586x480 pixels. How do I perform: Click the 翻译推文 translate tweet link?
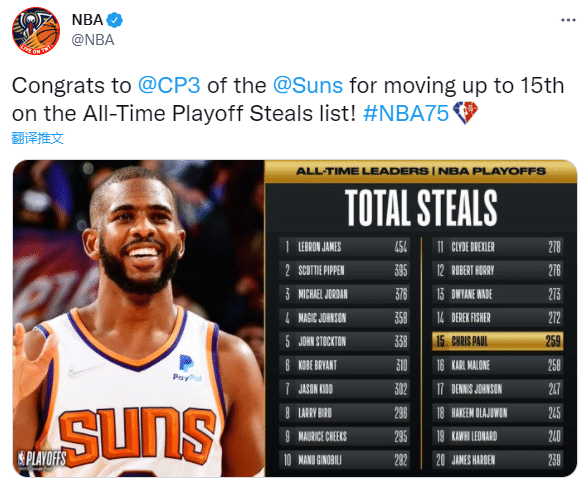tap(37, 138)
